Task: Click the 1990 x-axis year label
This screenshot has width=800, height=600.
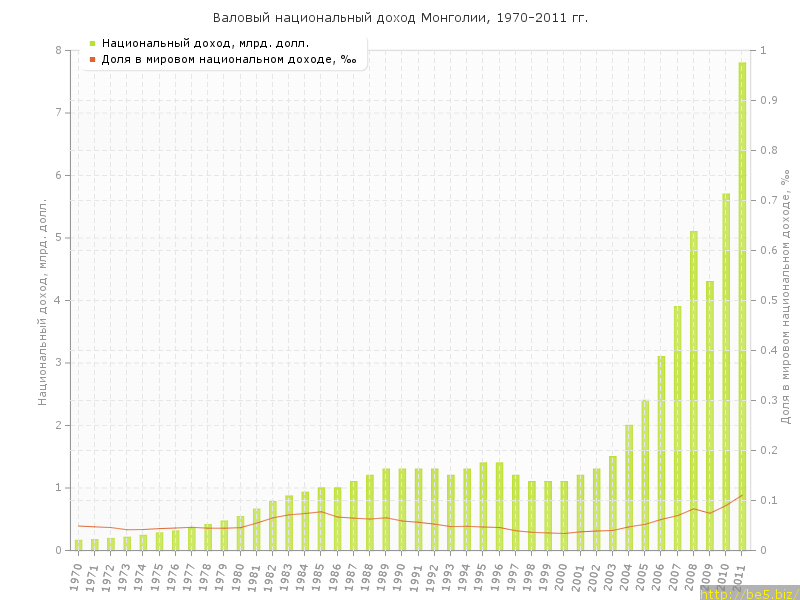Action: (x=401, y=574)
